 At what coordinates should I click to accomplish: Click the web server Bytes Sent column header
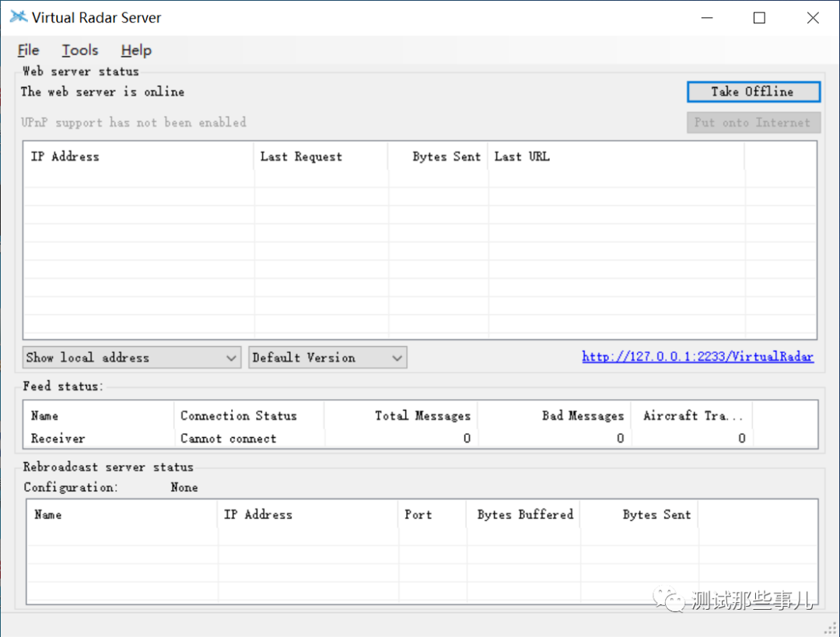pyautogui.click(x=438, y=156)
